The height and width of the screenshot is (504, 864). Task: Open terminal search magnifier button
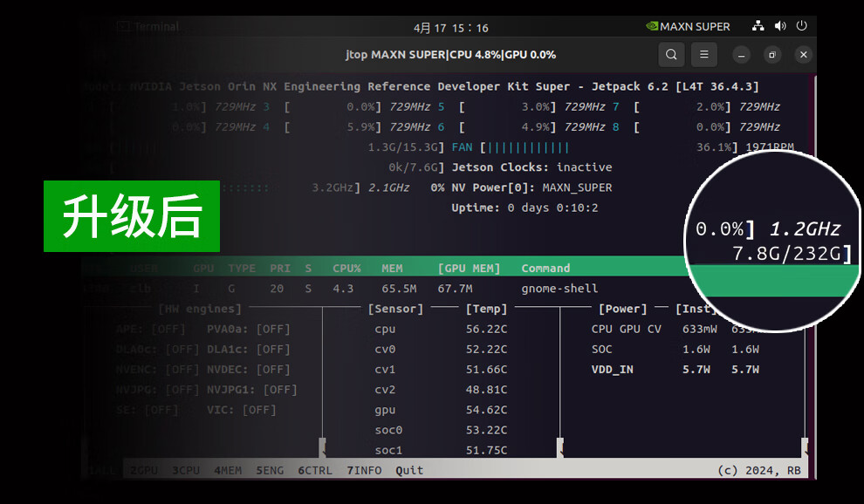(x=671, y=55)
